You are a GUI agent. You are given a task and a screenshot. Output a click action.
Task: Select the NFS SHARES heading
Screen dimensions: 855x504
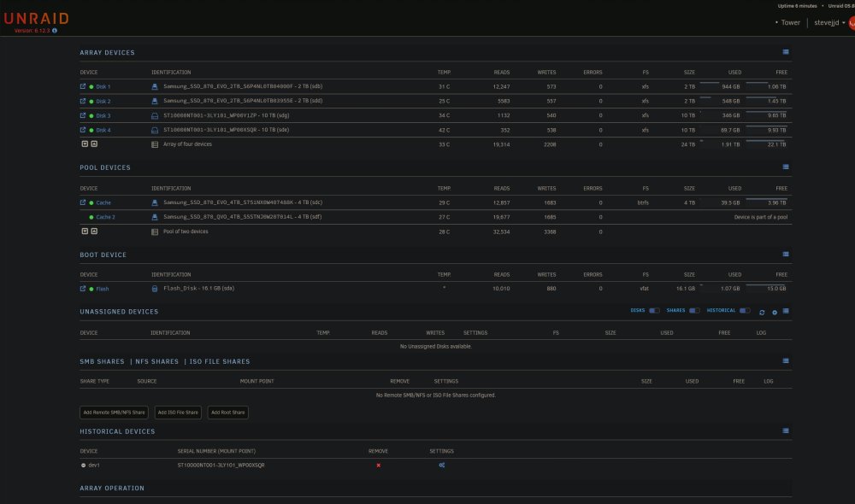tap(157, 361)
